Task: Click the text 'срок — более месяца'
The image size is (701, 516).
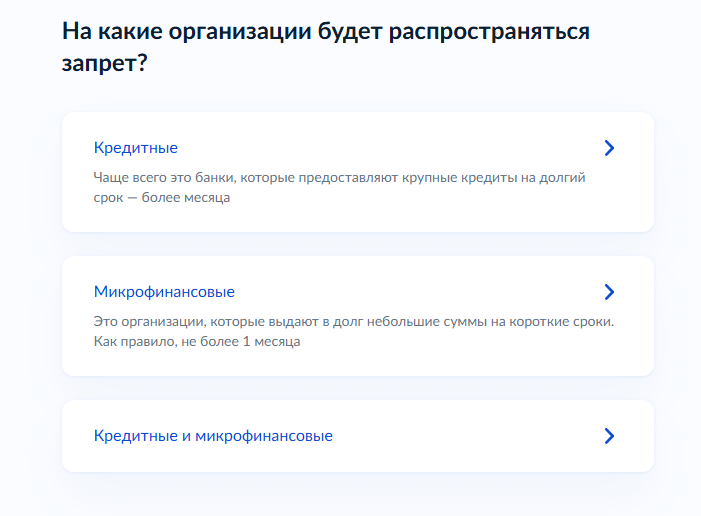Action: (162, 198)
